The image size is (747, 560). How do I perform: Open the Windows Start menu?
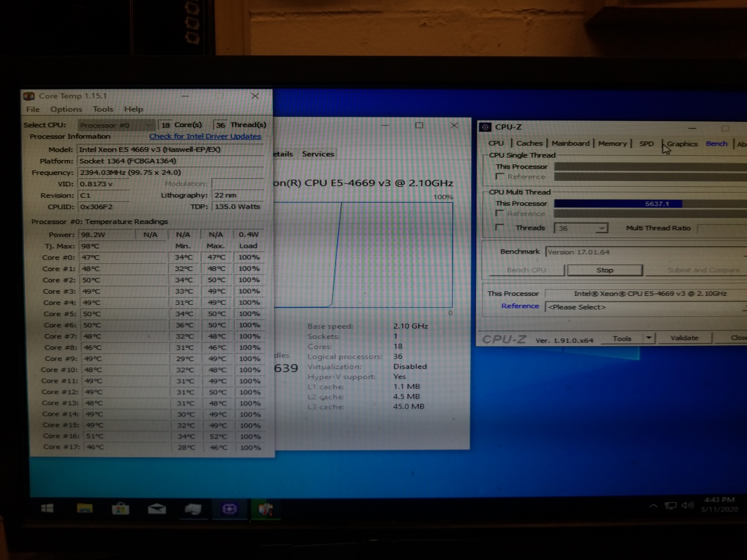tap(47, 508)
